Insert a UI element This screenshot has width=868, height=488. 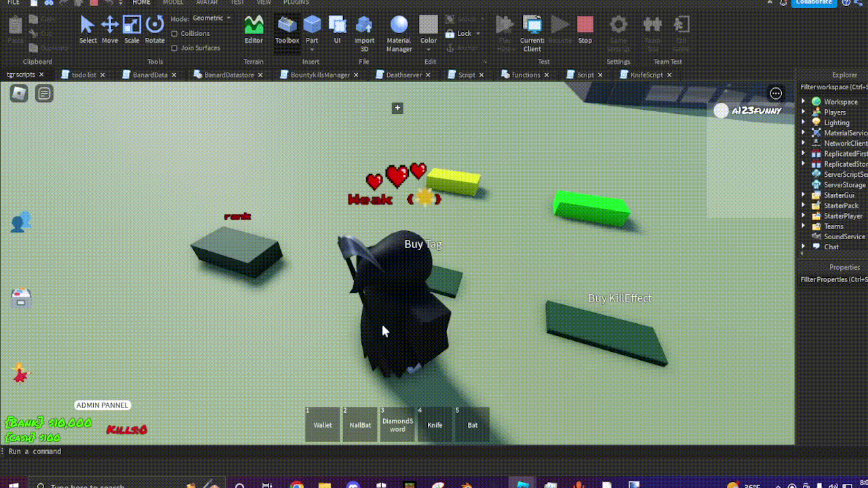pyautogui.click(x=337, y=30)
